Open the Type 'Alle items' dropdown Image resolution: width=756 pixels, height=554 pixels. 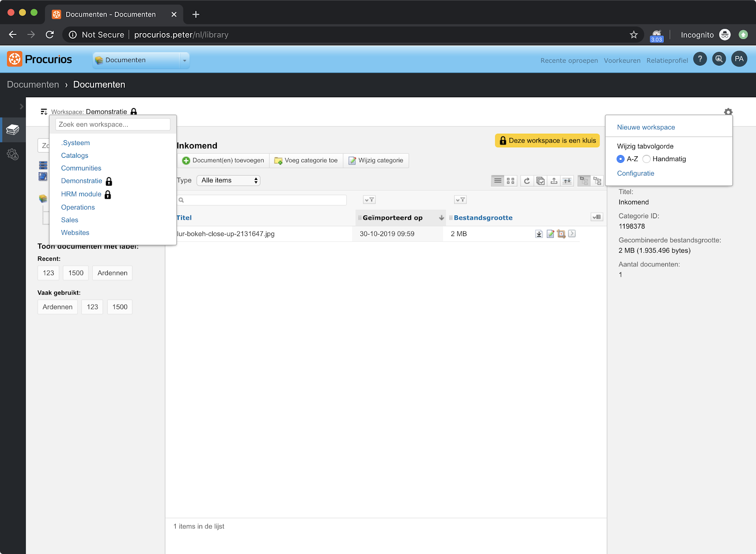pyautogui.click(x=228, y=180)
